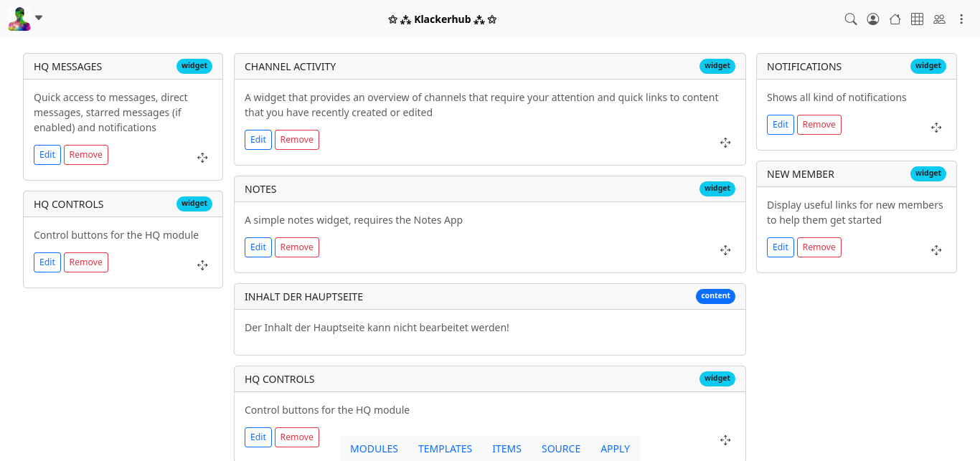Edit the HQ Messages widget
Viewport: 980px width, 461px height.
tap(47, 155)
